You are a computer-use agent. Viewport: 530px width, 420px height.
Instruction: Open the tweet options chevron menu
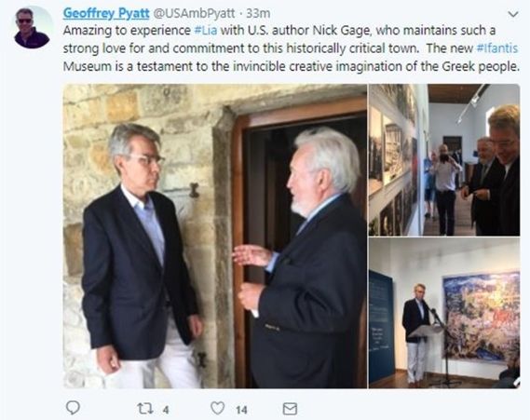click(513, 14)
